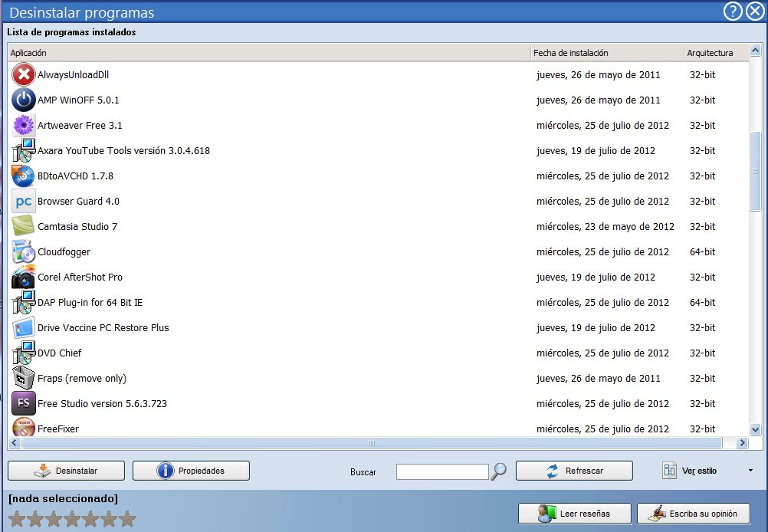The width and height of the screenshot is (768, 532).
Task: Select DAP Plug-in for 64 Bit IE
Action: pos(90,302)
